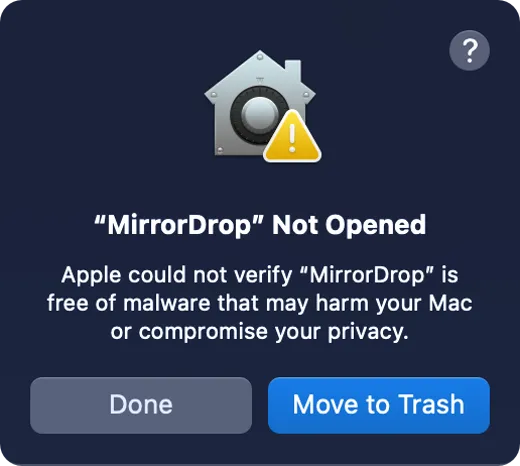This screenshot has height=466, width=520.
Task: Click the exclamation mark inside warning triangle
Action: [x=292, y=138]
